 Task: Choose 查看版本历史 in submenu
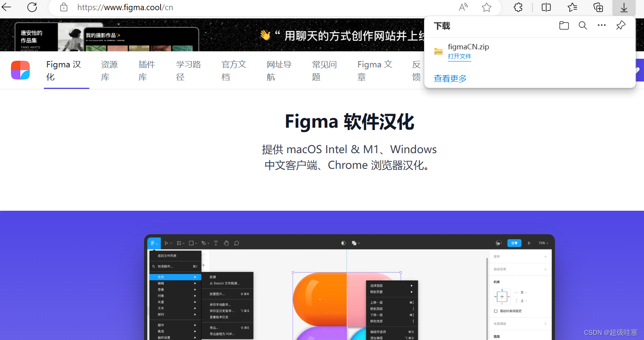(227, 317)
